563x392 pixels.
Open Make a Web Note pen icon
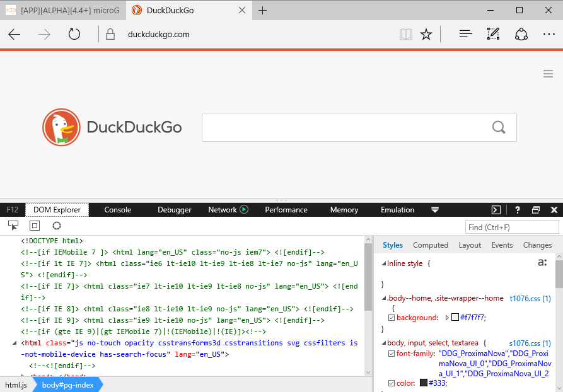click(x=493, y=34)
